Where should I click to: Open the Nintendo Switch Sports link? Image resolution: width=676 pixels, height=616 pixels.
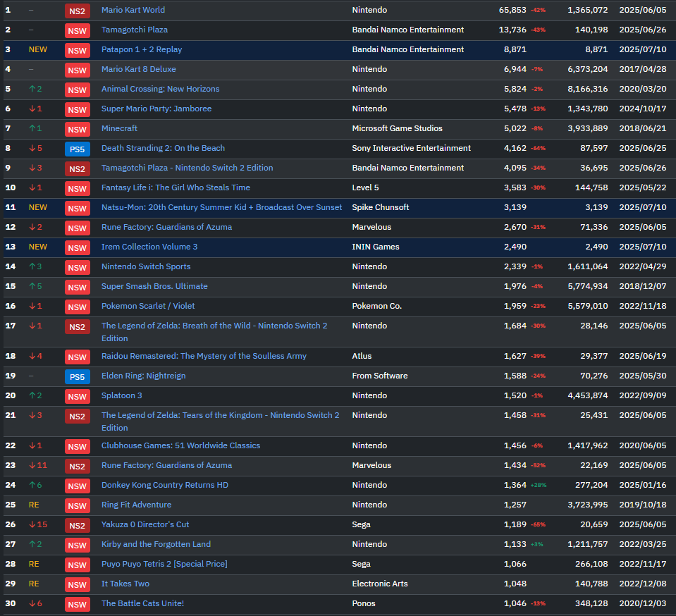[146, 267]
